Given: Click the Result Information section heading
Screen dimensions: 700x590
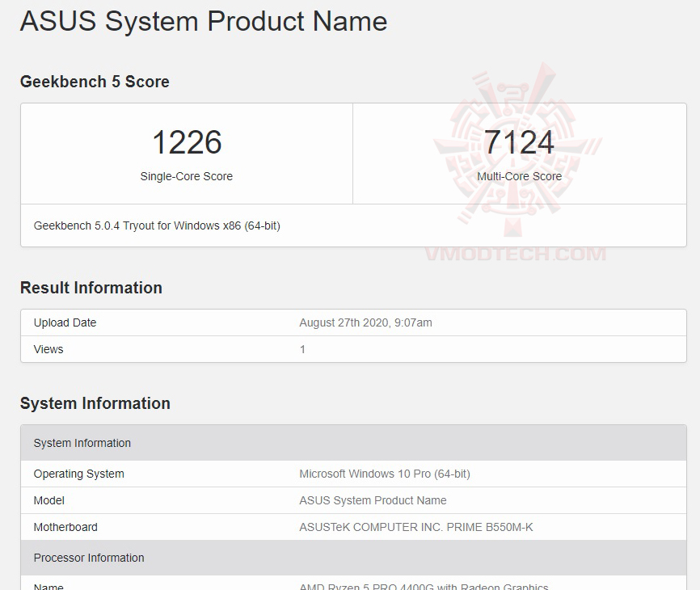Looking at the screenshot, I should point(91,288).
